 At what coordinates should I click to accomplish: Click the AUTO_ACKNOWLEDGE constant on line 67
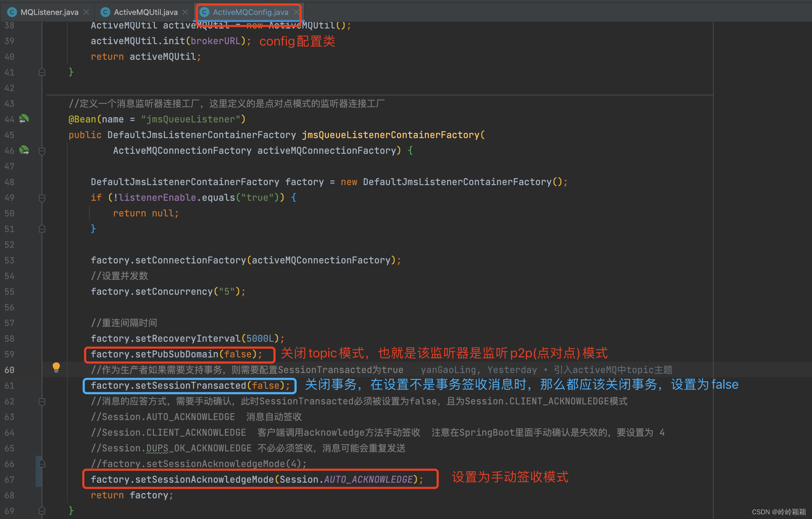tap(368, 479)
